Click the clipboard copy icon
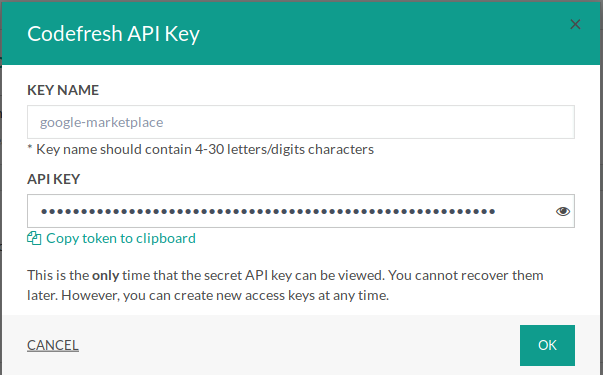The width and height of the screenshot is (603, 375). 34,238
